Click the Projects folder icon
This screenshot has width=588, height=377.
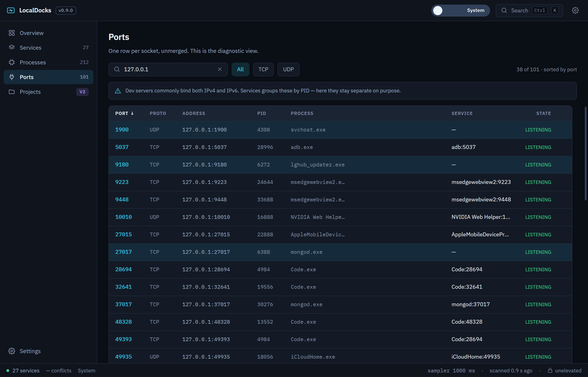(x=12, y=91)
